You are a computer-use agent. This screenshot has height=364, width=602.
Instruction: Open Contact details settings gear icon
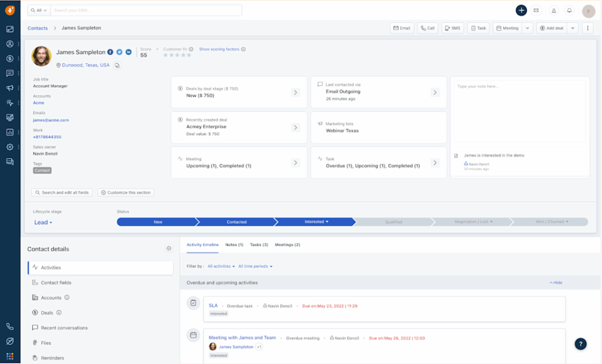pyautogui.click(x=169, y=248)
